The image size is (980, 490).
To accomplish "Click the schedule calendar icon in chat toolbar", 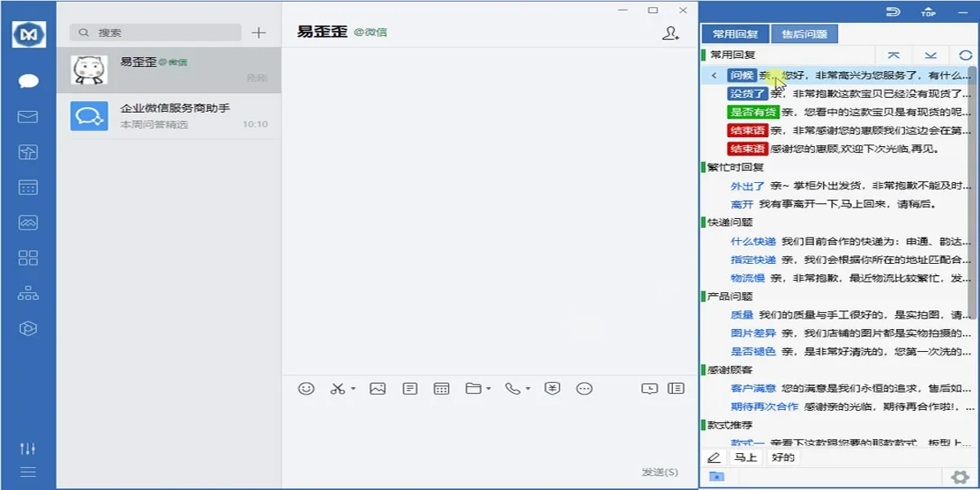I will [x=442, y=389].
